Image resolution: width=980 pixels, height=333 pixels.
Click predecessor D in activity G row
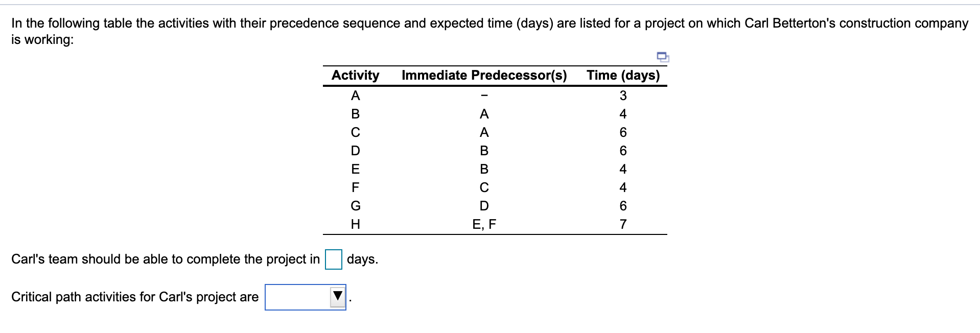tap(484, 206)
